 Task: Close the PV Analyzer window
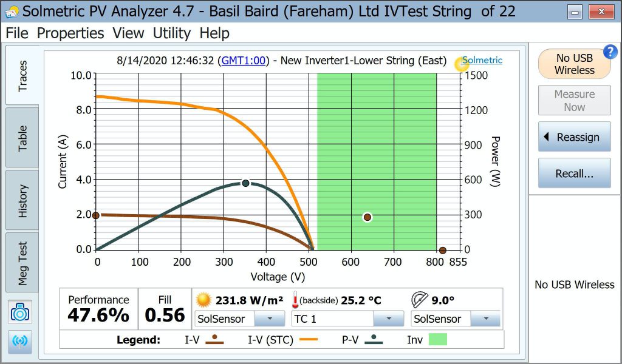point(601,12)
